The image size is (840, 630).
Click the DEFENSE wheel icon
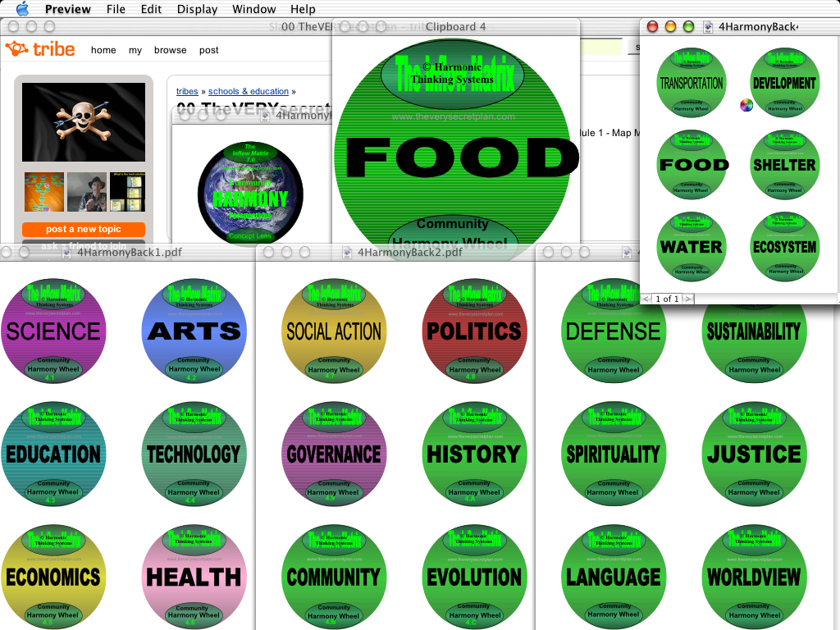[614, 331]
